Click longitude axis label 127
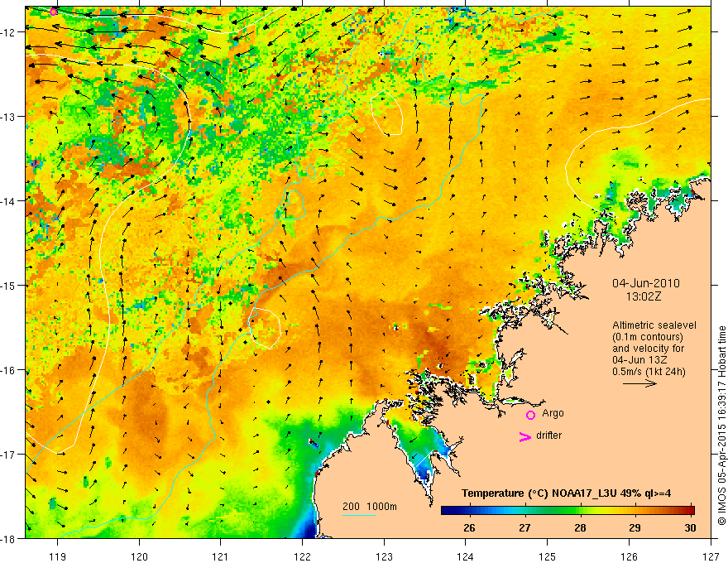The image size is (728, 563). pyautogui.click(x=711, y=556)
